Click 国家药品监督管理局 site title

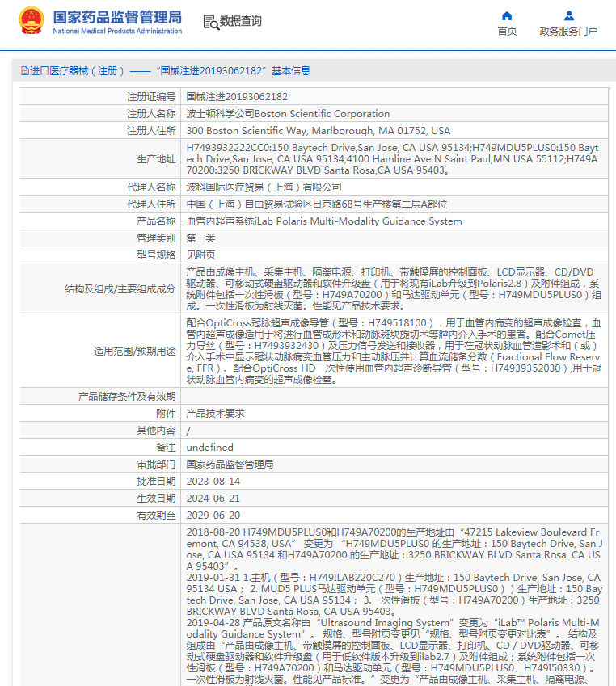tap(117, 18)
